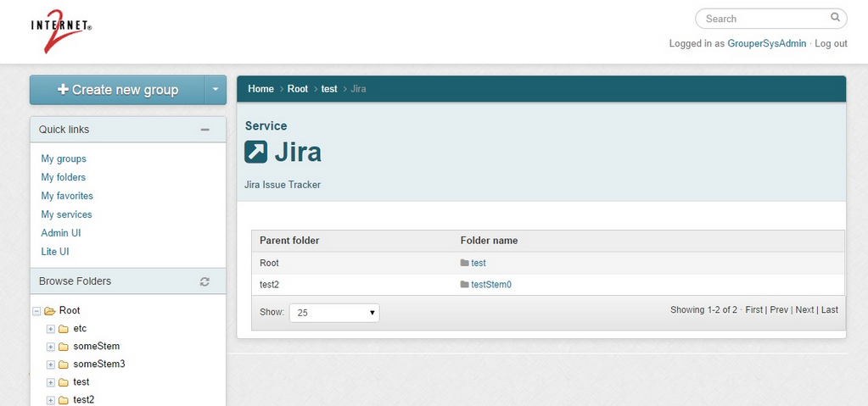Click the Create new group button
The image size is (868, 406).
click(117, 90)
